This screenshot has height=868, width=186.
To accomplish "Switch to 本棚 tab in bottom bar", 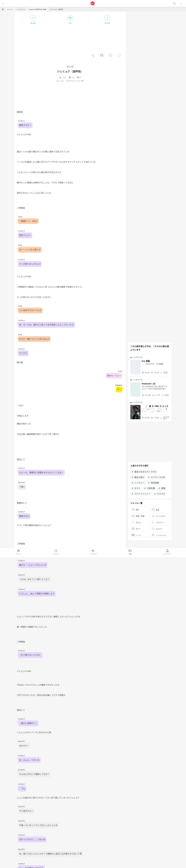I will 130,552.
